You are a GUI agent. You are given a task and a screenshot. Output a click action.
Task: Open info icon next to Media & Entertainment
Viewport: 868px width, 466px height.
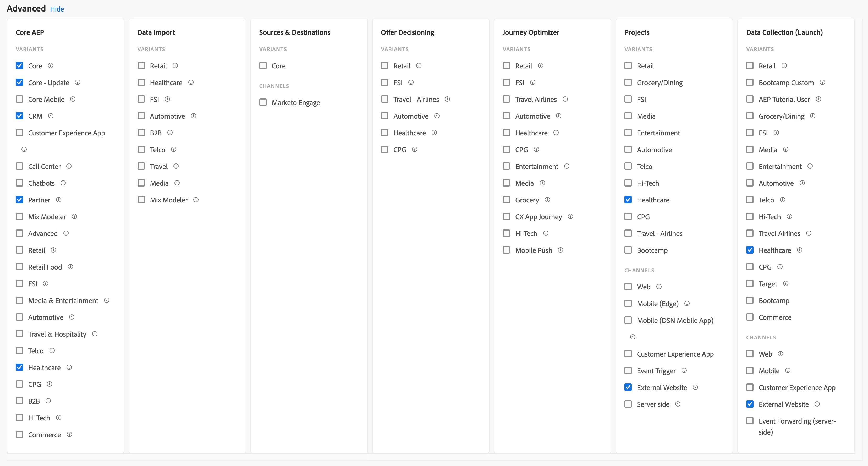click(x=107, y=300)
